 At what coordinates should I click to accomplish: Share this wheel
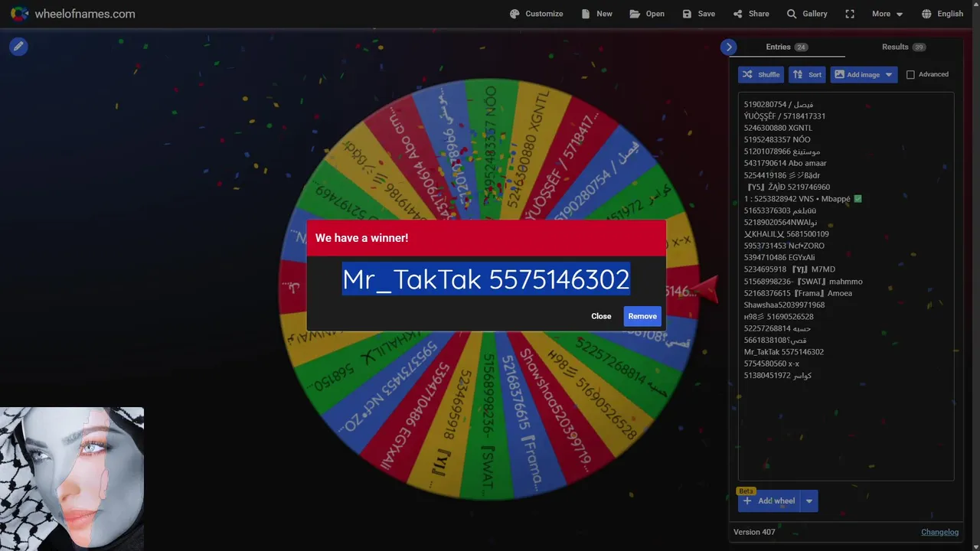click(x=750, y=14)
